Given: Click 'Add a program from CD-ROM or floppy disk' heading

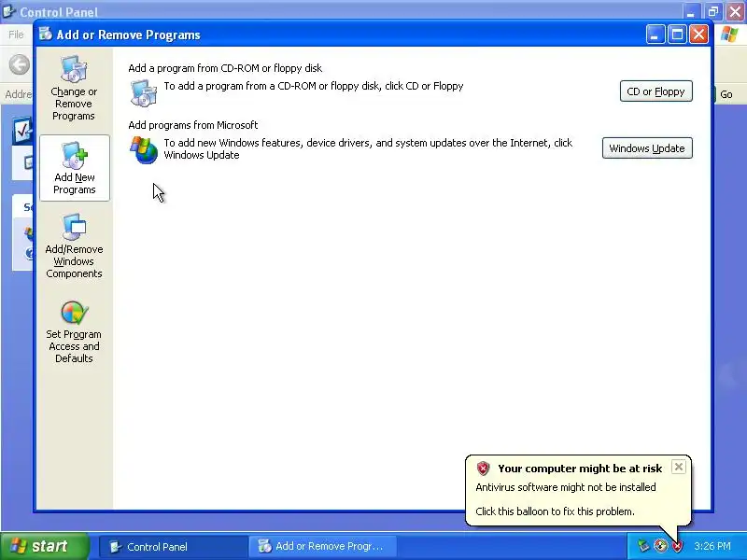Looking at the screenshot, I should [x=225, y=68].
